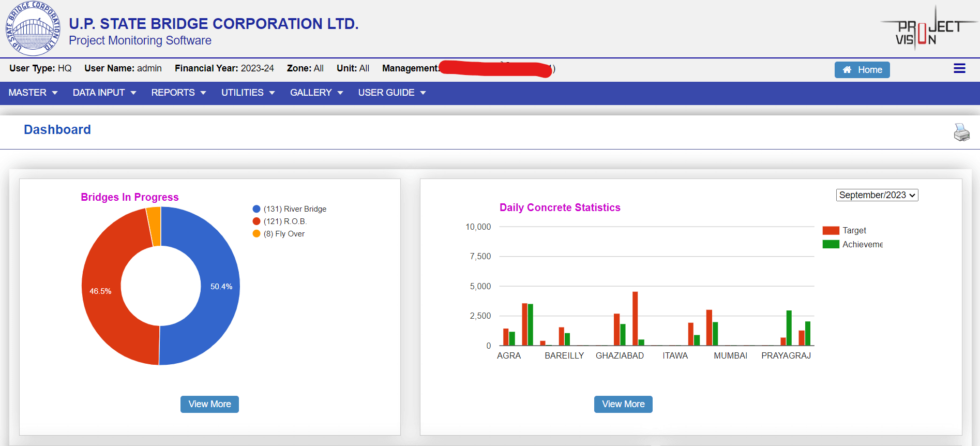Click the User Type HQ text
The image size is (980, 446).
pos(40,68)
